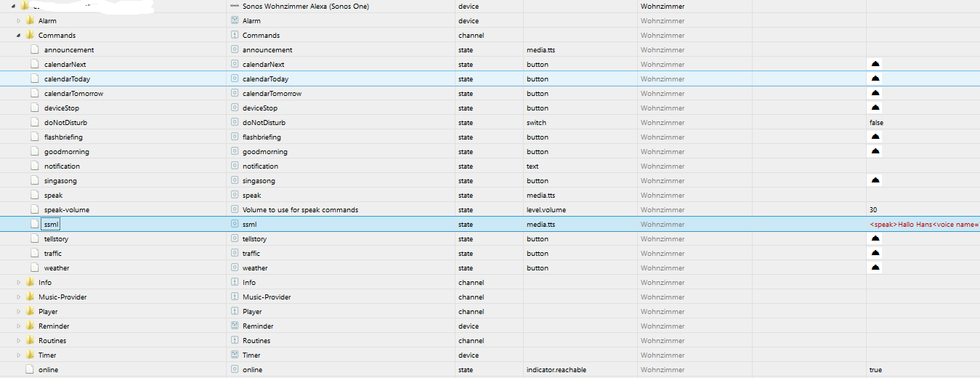Select the ssml tree item
This screenshot has width=980, height=378.
tap(51, 224)
